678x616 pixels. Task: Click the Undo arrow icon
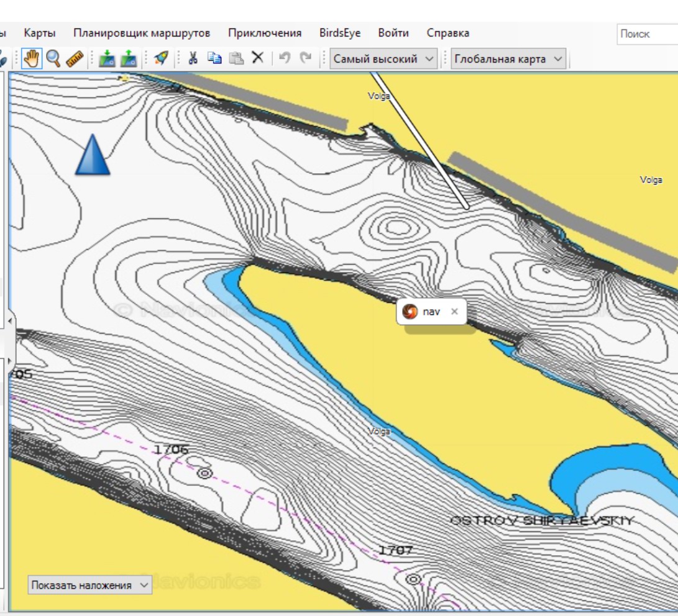coord(285,58)
